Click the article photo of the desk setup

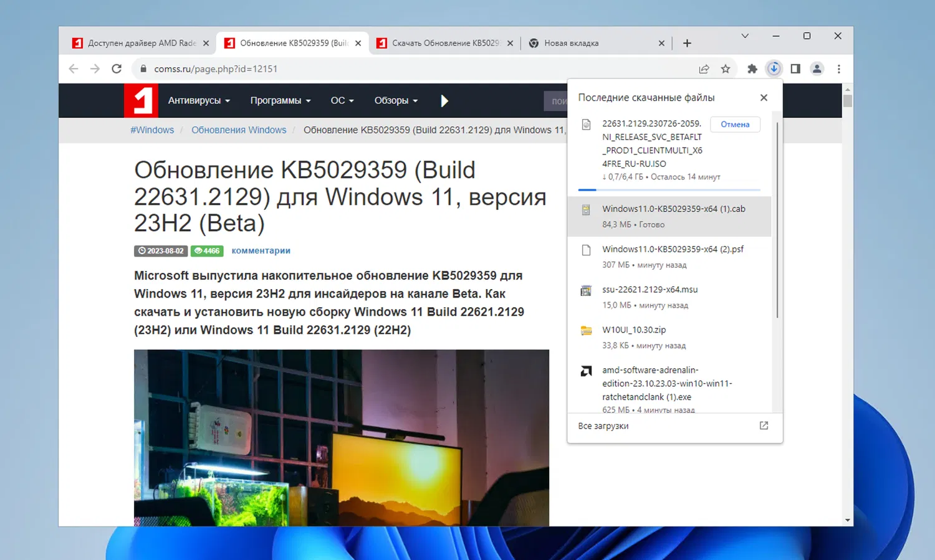[342, 437]
